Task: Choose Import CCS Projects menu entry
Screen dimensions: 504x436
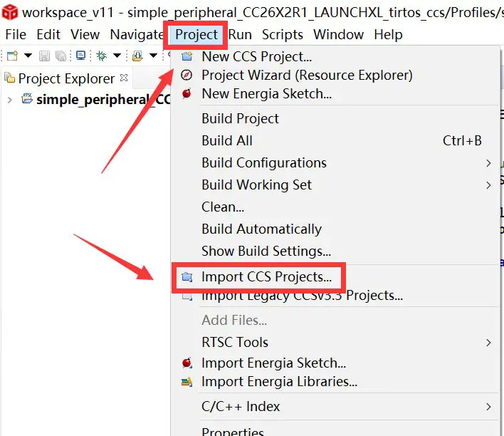Action: click(x=266, y=276)
